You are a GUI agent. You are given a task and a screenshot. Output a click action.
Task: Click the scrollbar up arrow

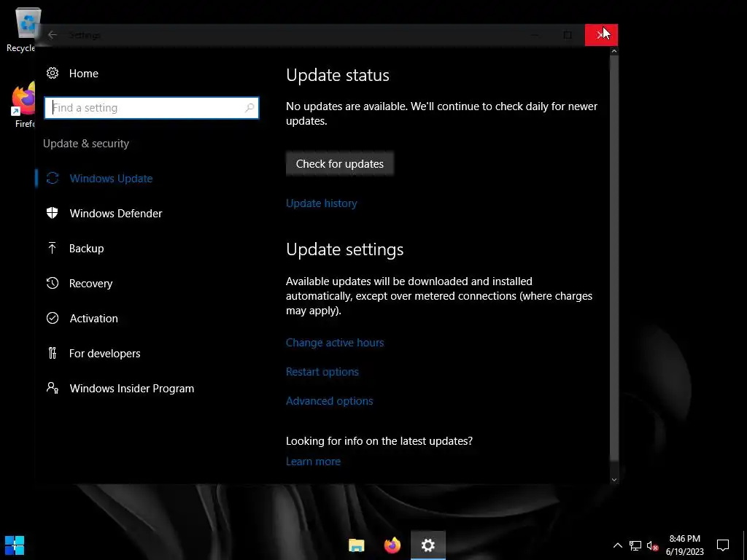[614, 51]
